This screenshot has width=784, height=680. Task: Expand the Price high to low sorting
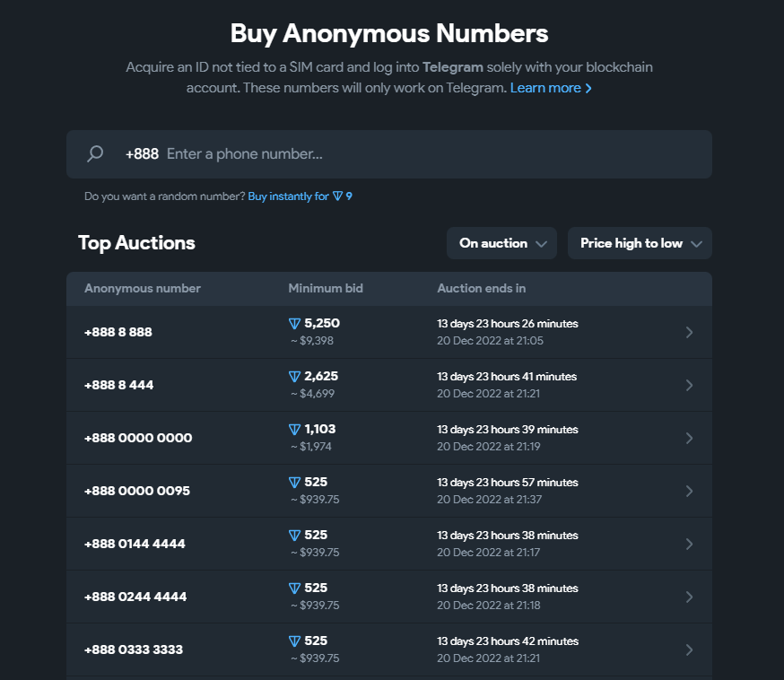pos(640,243)
